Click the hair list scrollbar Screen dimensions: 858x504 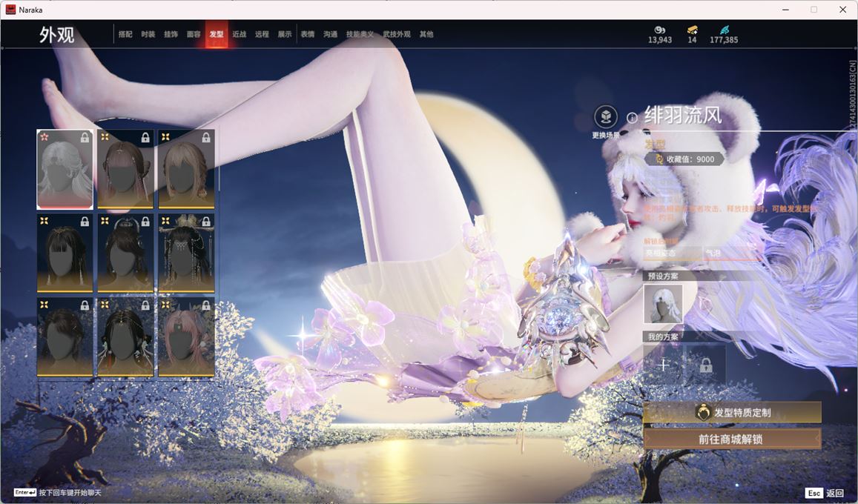pos(219,161)
